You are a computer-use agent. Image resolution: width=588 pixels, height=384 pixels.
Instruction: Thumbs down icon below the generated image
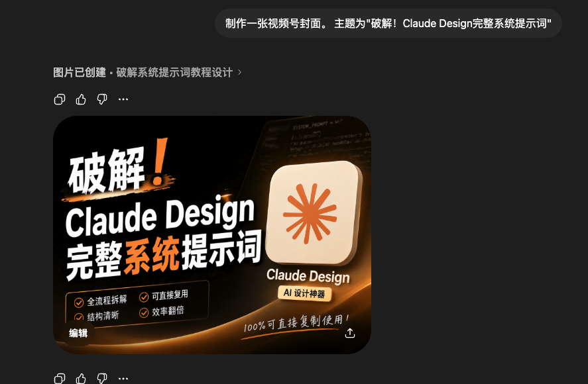pyautogui.click(x=102, y=379)
